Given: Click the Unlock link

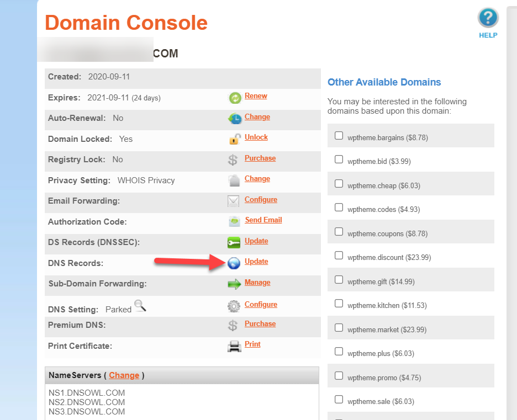Looking at the screenshot, I should (256, 137).
